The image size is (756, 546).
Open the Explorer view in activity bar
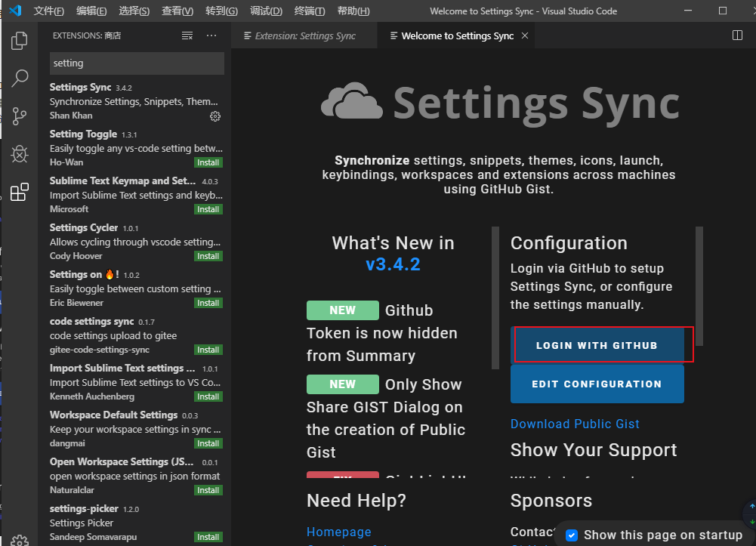20,41
